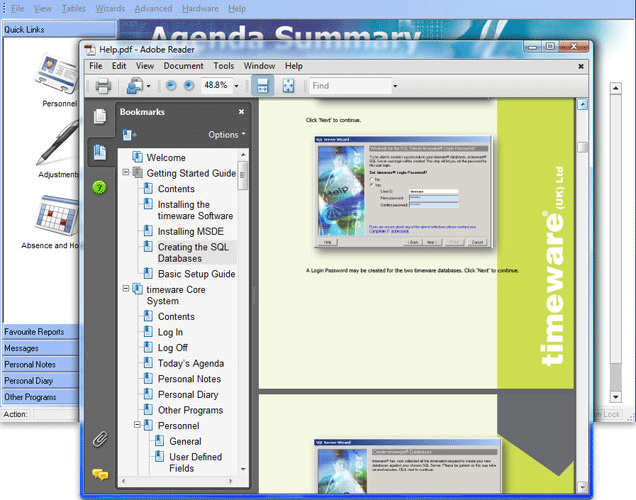The width and height of the screenshot is (636, 500).
Task: Click the Adobe PDF title bar icon
Action: pos(90,49)
